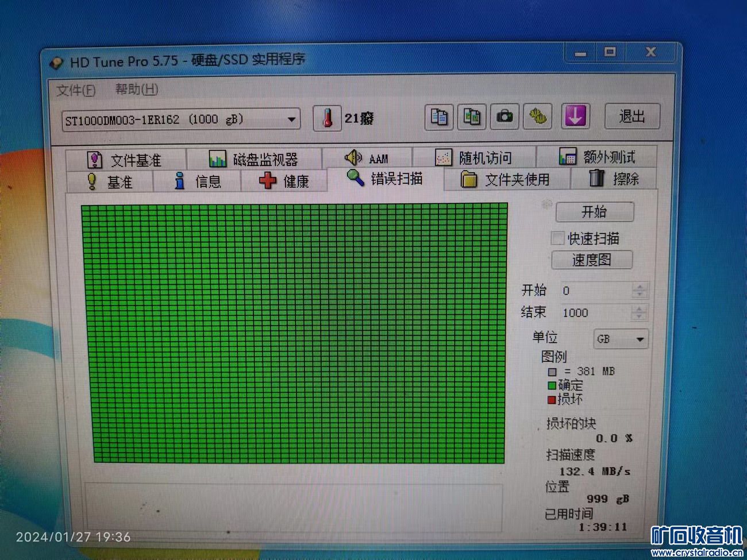Image resolution: width=747 pixels, height=560 pixels.
Task: Adjust the 结束 value spinner
Action: click(x=640, y=312)
